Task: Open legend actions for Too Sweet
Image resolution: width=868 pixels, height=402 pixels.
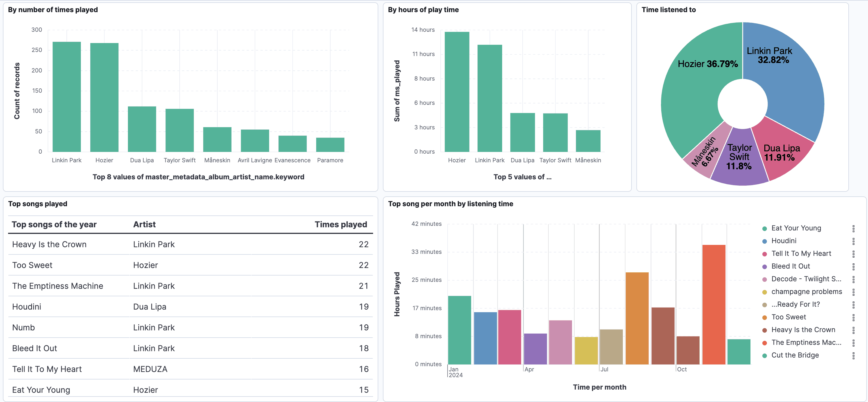Action: click(x=854, y=317)
